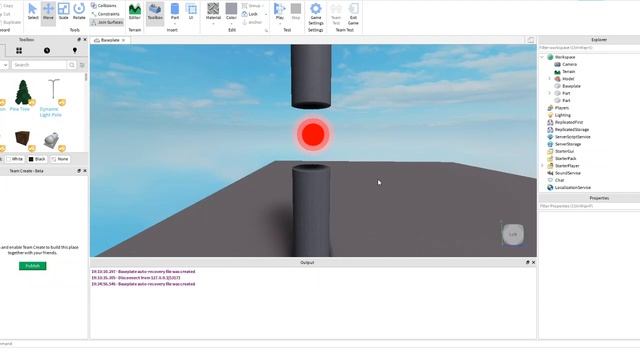The height and width of the screenshot is (360, 640).
Task: Open the Play mode dropdown arrow
Action: (280, 24)
